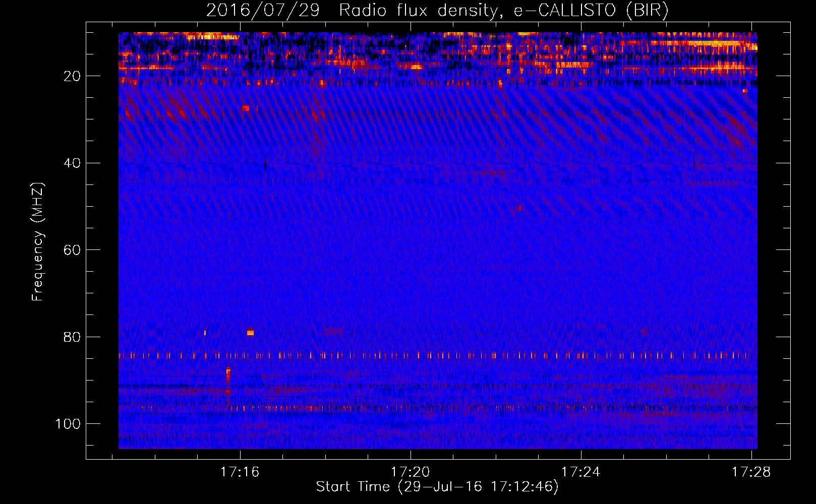Click the 17:24 time tick label
This screenshot has height=504, width=816.
point(581,472)
